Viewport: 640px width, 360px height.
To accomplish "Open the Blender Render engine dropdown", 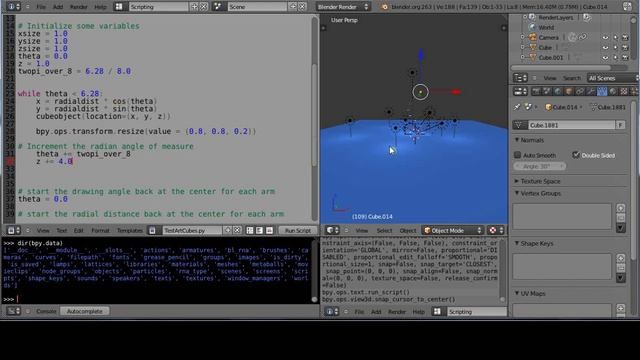I will [x=342, y=7].
